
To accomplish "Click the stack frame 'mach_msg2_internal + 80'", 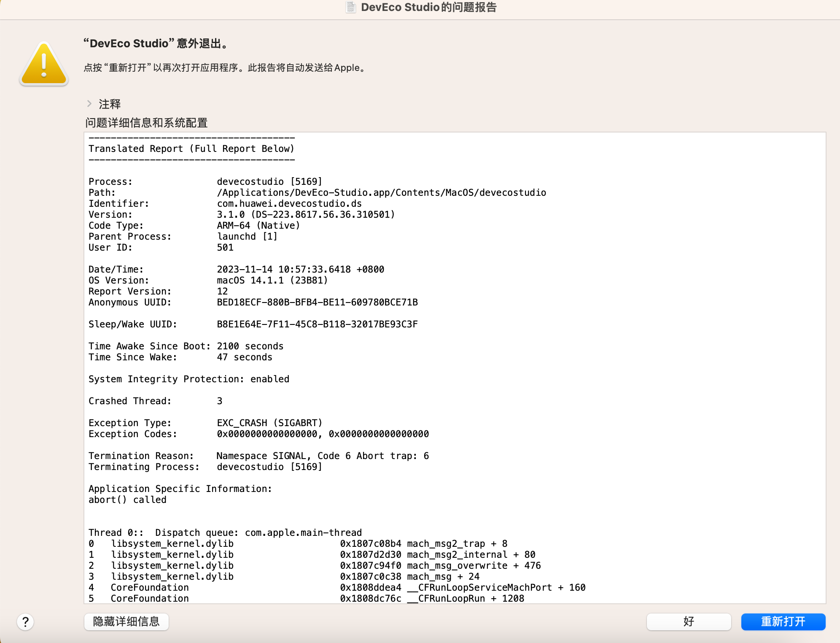I will pos(471,554).
